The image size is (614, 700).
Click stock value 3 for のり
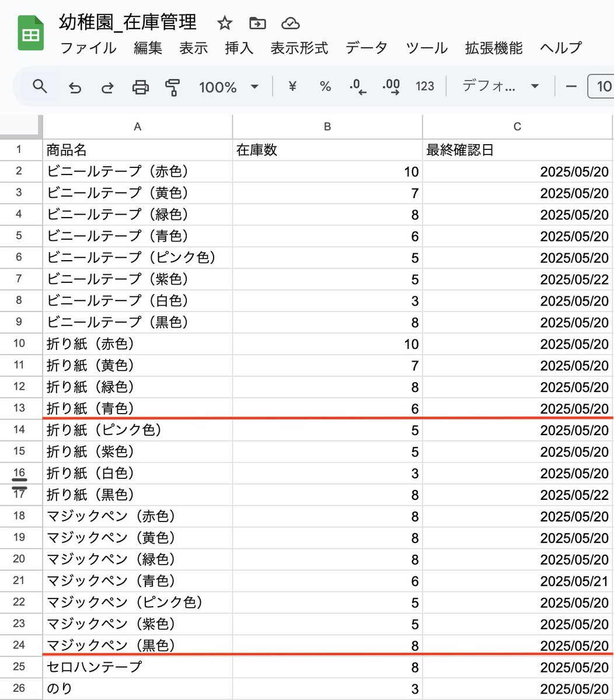point(327,688)
